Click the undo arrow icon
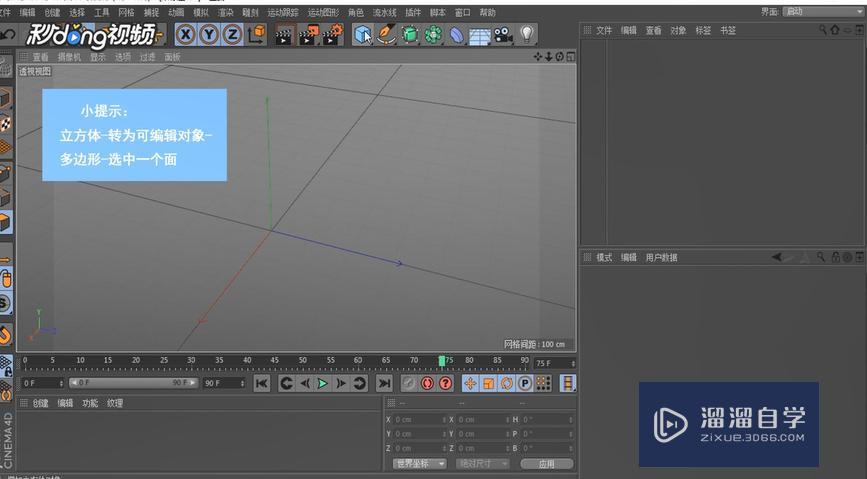Image resolution: width=867 pixels, height=479 pixels. click(8, 35)
